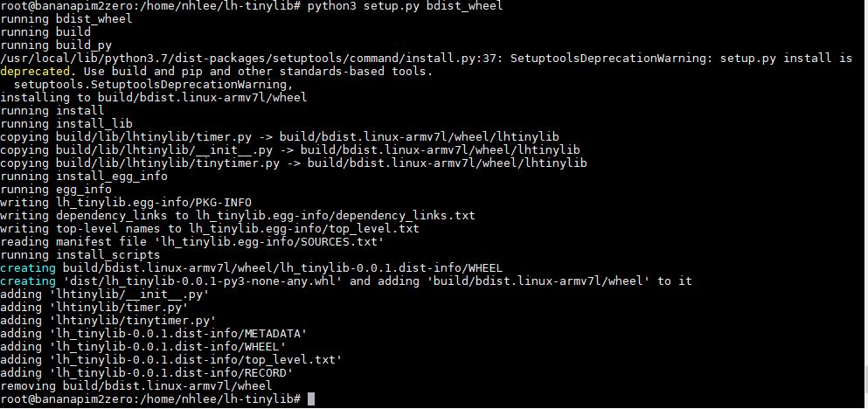The width and height of the screenshot is (868, 409).
Task: Click the line copying tinytimer.py
Action: (294, 163)
